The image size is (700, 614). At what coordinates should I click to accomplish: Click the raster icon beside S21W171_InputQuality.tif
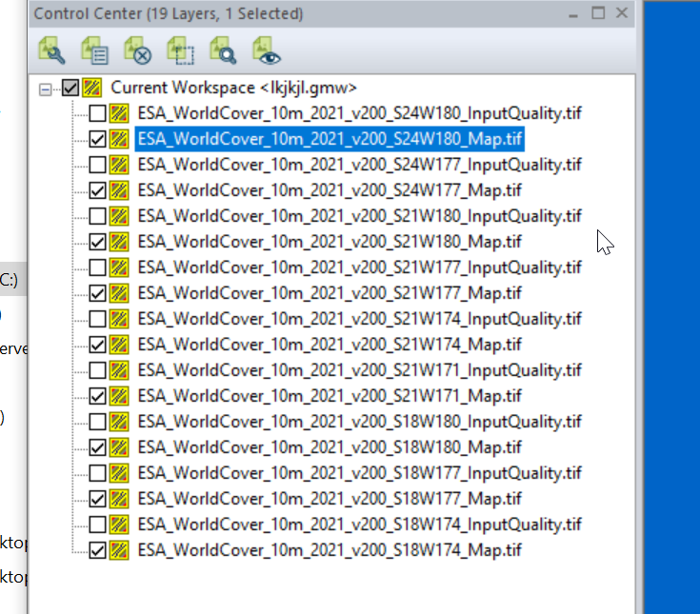119,370
